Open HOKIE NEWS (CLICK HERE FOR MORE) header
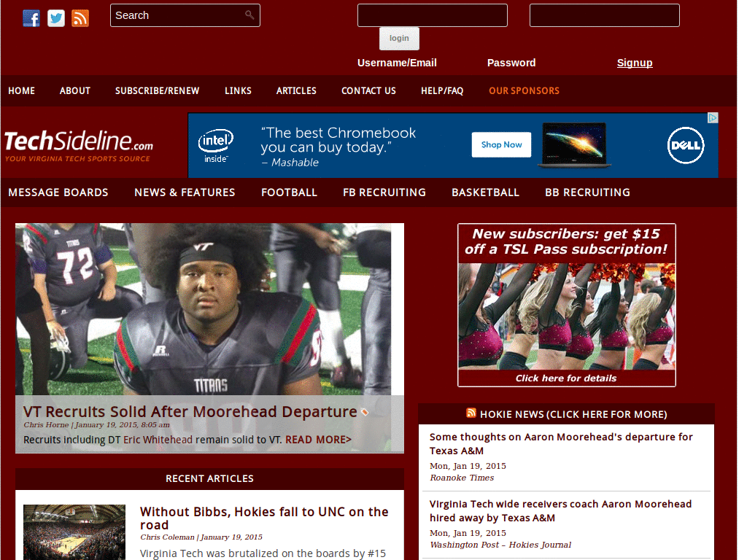747x560 pixels. pos(573,414)
